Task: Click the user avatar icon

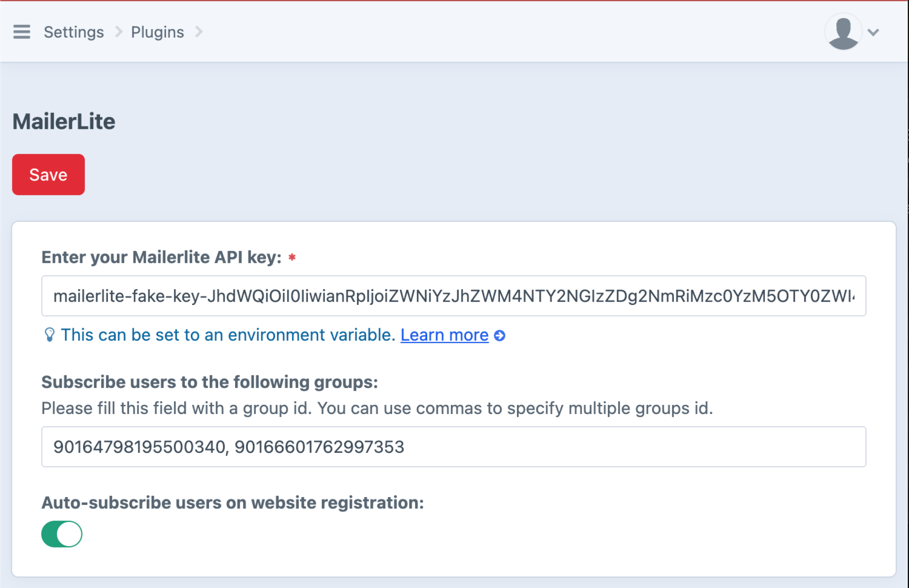Action: (x=843, y=32)
